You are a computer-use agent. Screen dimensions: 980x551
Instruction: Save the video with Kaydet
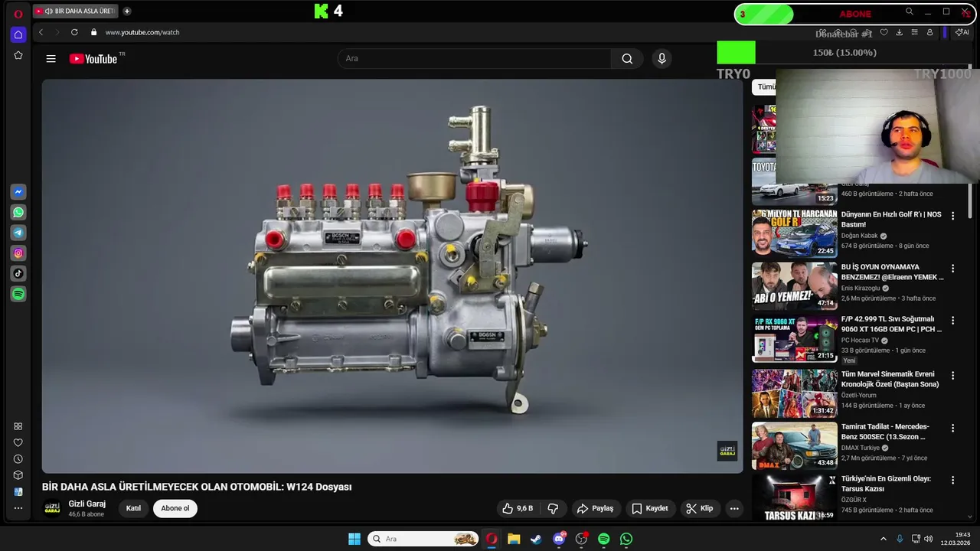[649, 508]
